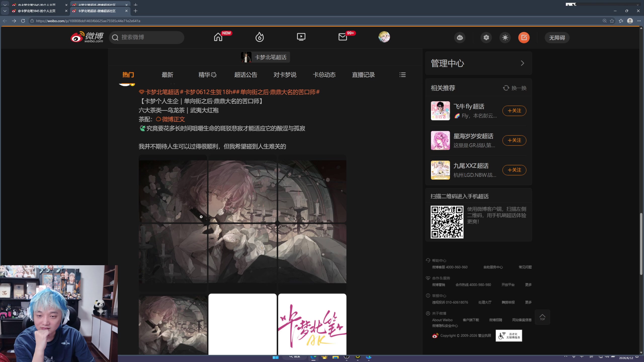Bookmark this page with the star icon
The width and height of the screenshot is (644, 362).
pos(612,21)
